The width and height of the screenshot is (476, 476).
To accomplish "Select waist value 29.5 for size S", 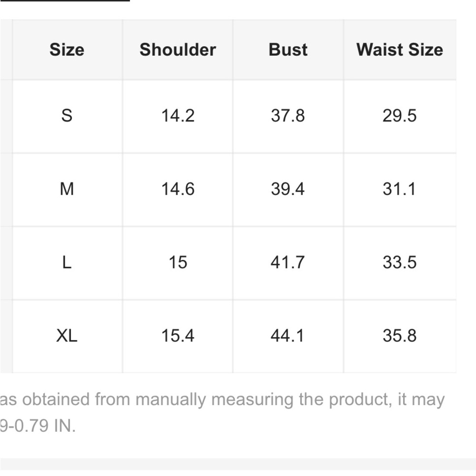I will pos(399,116).
